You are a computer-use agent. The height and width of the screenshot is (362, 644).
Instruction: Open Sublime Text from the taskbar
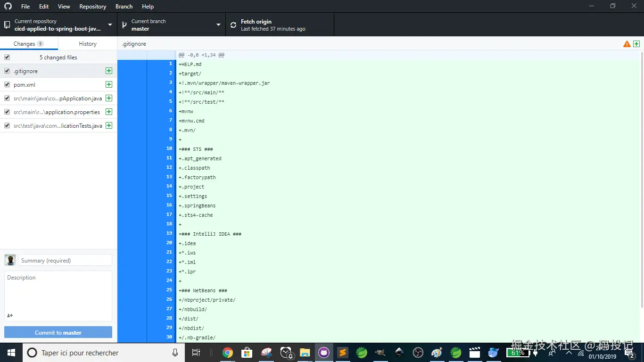[x=343, y=353]
